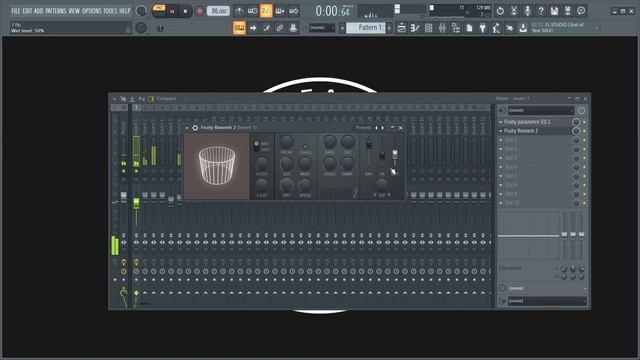Open the EDIT menu
Screen dimensions: 640x360
(x=27, y=11)
